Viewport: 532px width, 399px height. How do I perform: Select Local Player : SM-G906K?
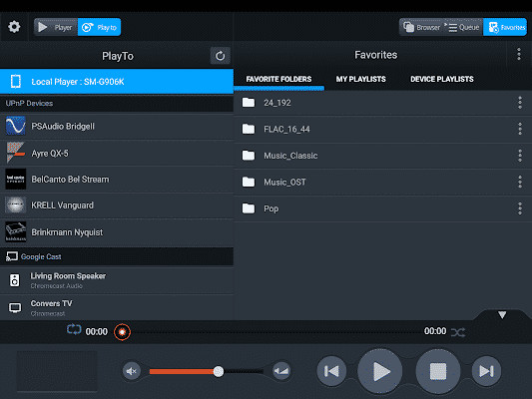(x=117, y=82)
